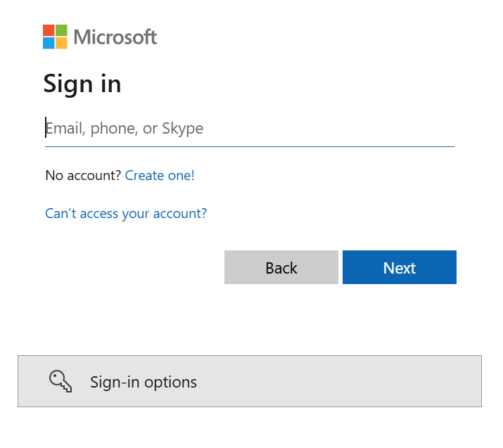Click the "Sign in" heading
Viewport: 503px width, 448px height.
pyautogui.click(x=82, y=84)
